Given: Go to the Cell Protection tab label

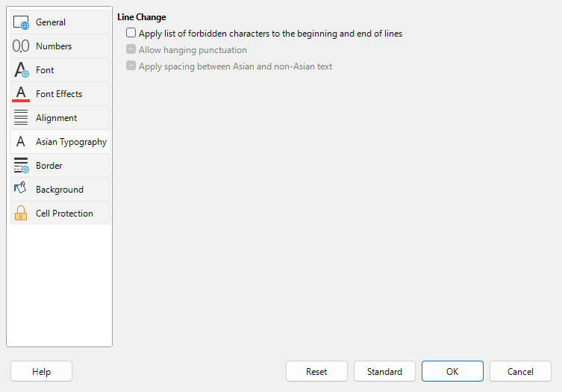Looking at the screenshot, I should [x=64, y=214].
